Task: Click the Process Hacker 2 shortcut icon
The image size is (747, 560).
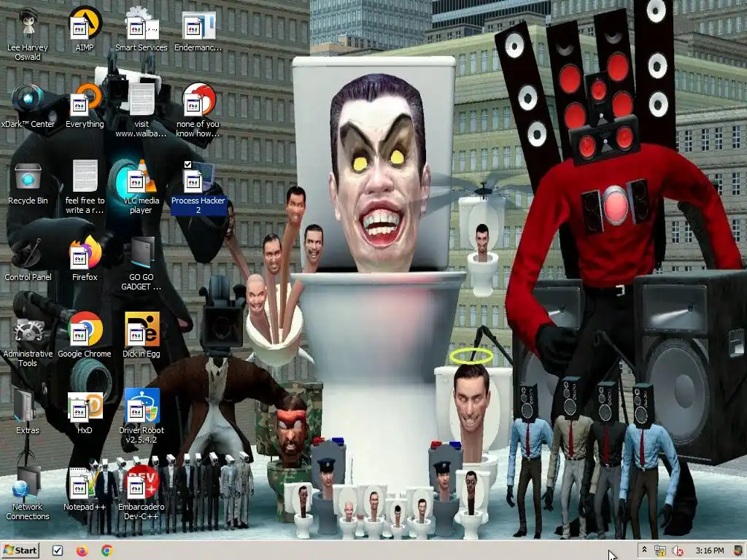Action: coord(198,189)
